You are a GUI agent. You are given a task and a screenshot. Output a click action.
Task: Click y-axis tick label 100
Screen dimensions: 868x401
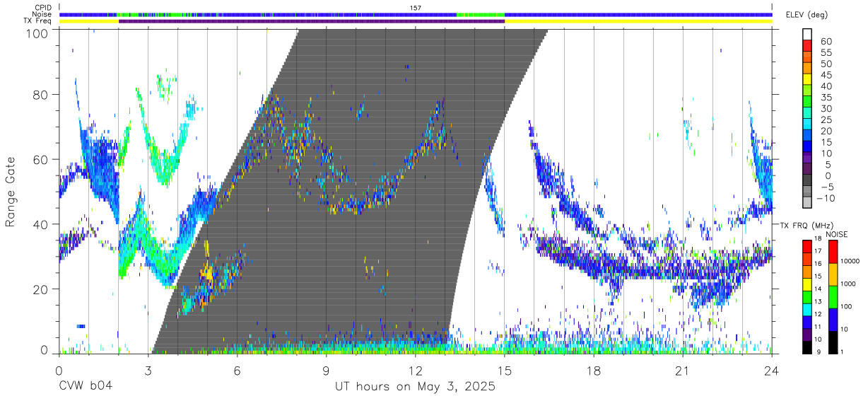pyautogui.click(x=37, y=33)
